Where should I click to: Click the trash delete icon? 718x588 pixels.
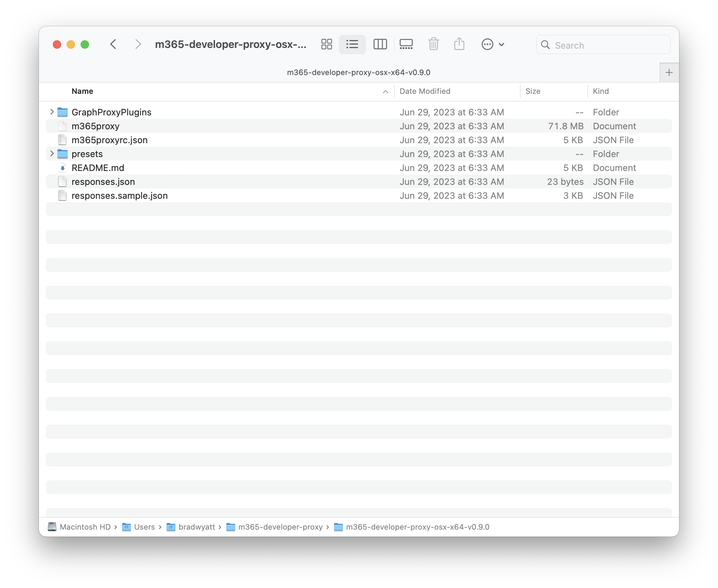pyautogui.click(x=433, y=44)
